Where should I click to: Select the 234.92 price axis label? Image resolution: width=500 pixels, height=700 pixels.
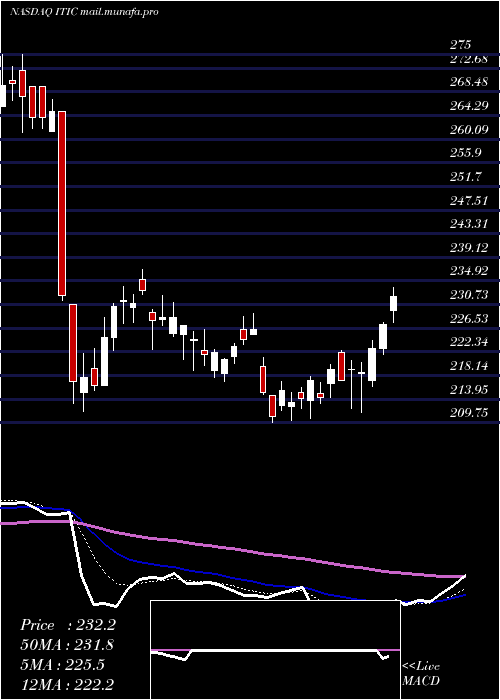coord(468,271)
